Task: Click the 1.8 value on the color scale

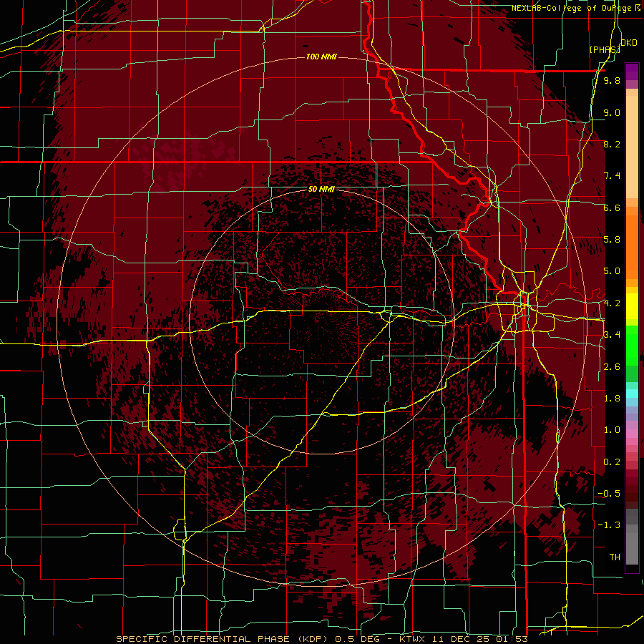Action: [x=612, y=399]
